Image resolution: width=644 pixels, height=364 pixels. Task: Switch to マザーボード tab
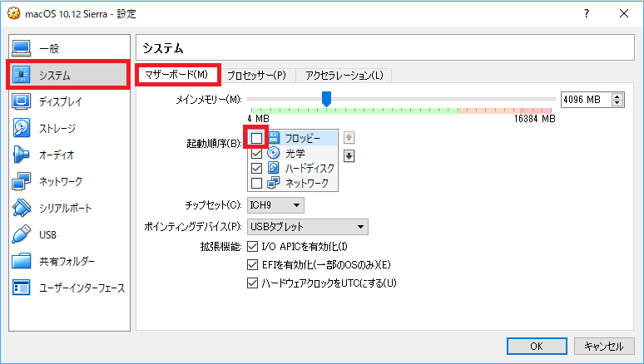pyautogui.click(x=176, y=75)
